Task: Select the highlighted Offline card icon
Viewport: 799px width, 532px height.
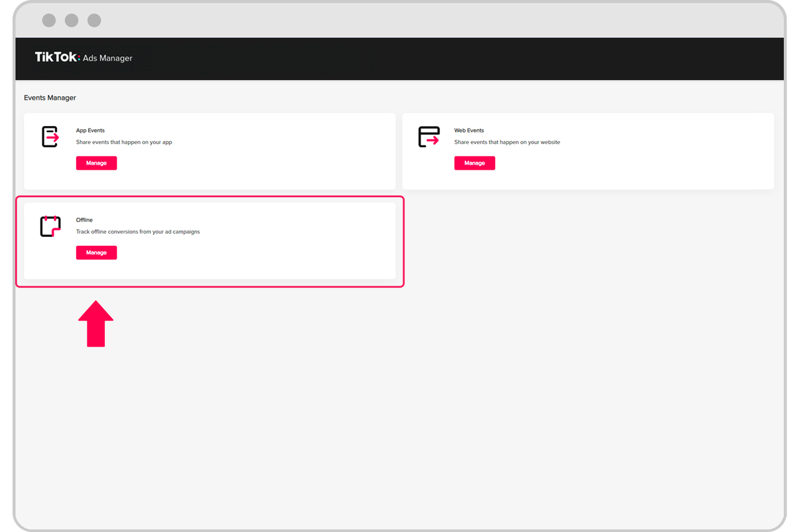Action: pyautogui.click(x=49, y=226)
